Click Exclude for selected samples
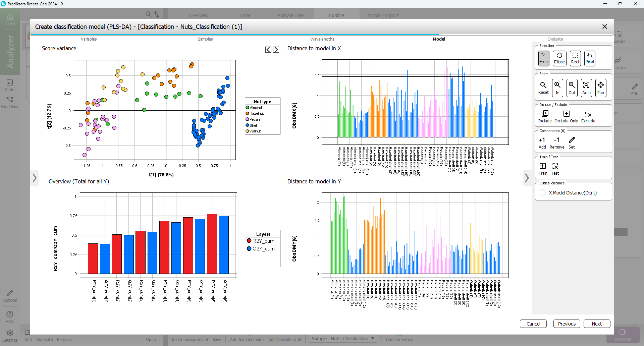The width and height of the screenshot is (644, 346). pyautogui.click(x=588, y=117)
